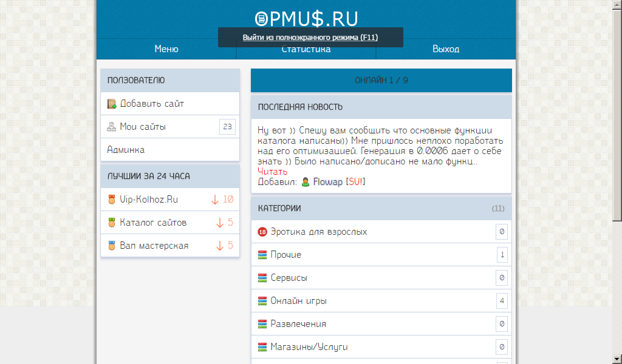
Task: Open the Сервисы category
Action: pyautogui.click(x=289, y=278)
